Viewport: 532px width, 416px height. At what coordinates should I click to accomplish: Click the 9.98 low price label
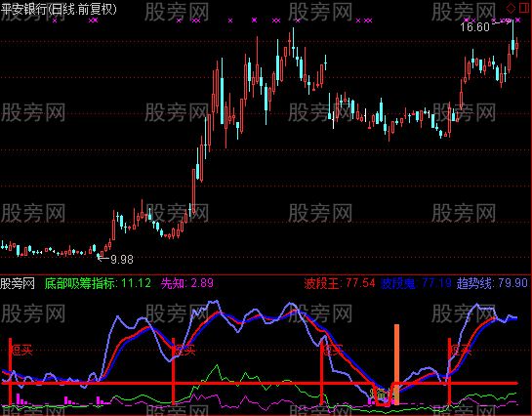click(122, 260)
